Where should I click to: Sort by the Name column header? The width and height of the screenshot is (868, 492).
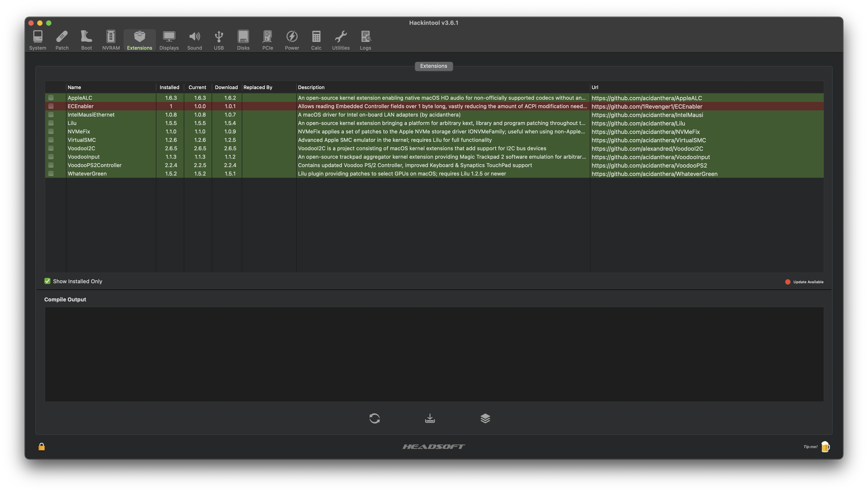point(111,87)
